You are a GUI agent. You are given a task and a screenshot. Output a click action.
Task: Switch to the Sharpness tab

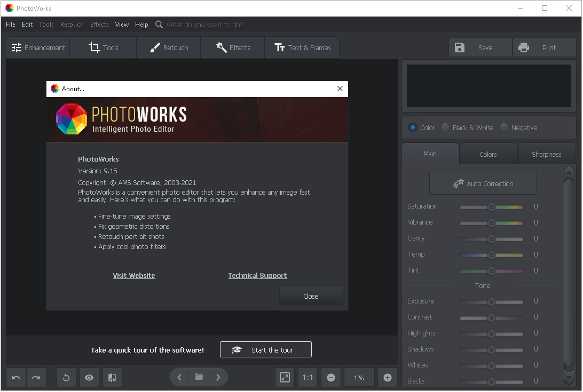point(547,154)
